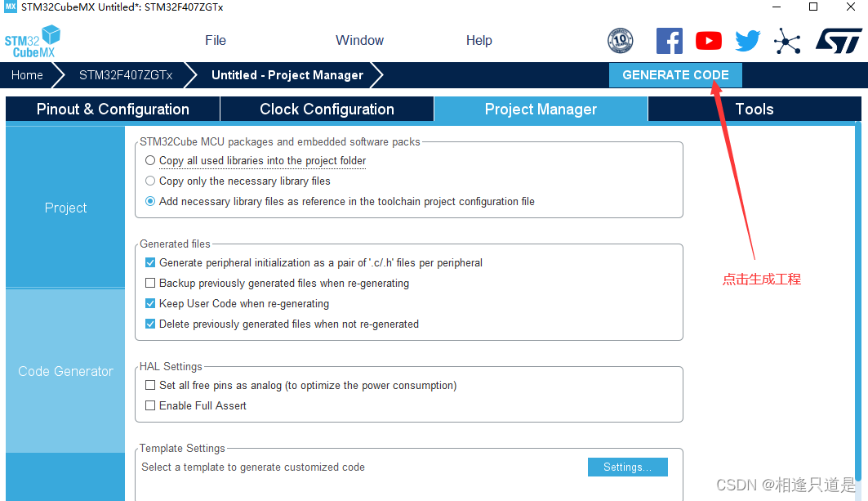Toggle Generate peripheral initialization as .c/.h pair
868x501 pixels.
150,262
